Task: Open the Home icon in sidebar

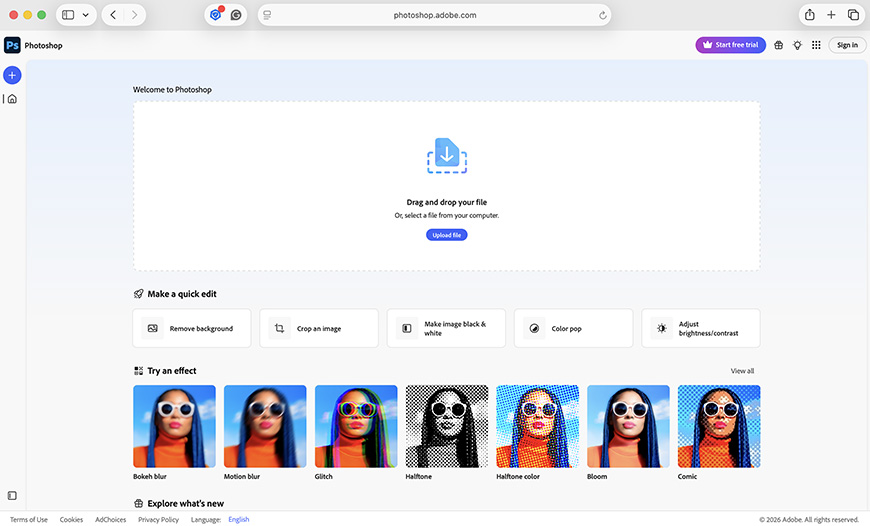Action: tap(12, 99)
